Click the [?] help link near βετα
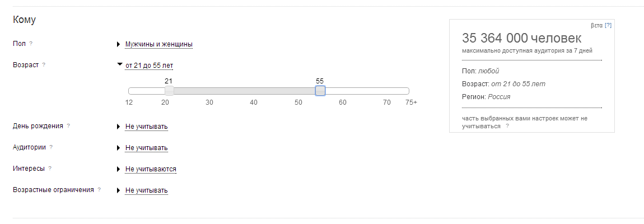 (x=608, y=25)
